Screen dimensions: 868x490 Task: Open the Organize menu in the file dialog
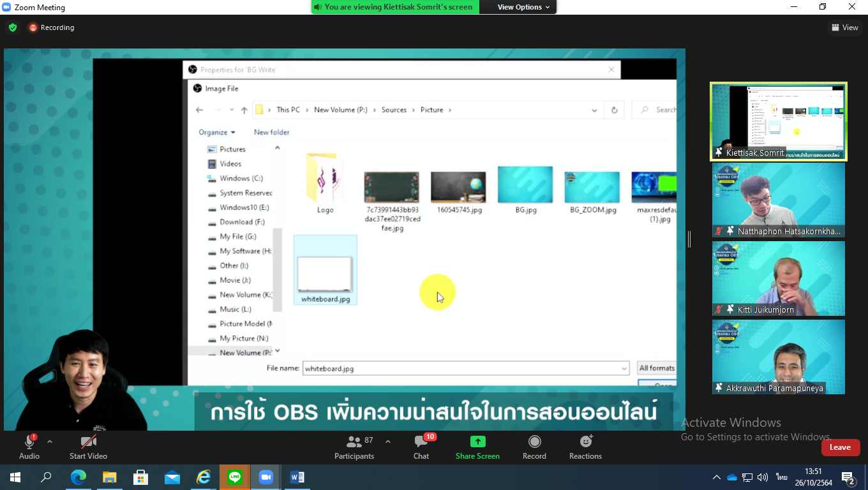point(217,132)
